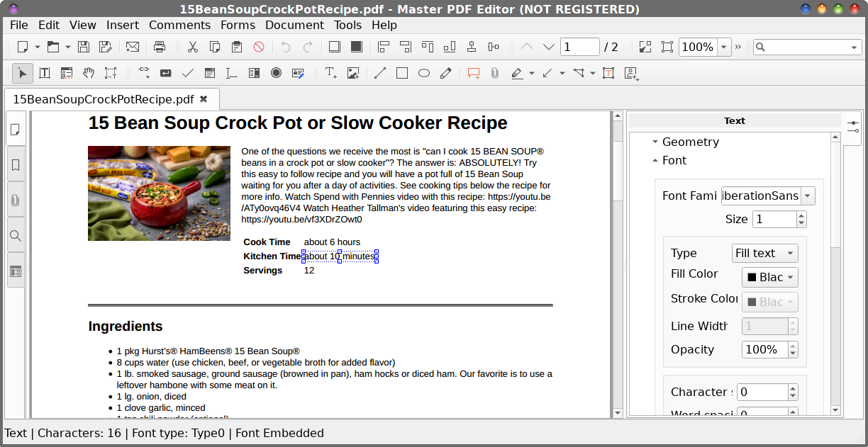Open the File menu
Image resolution: width=868 pixels, height=447 pixels.
tap(19, 25)
